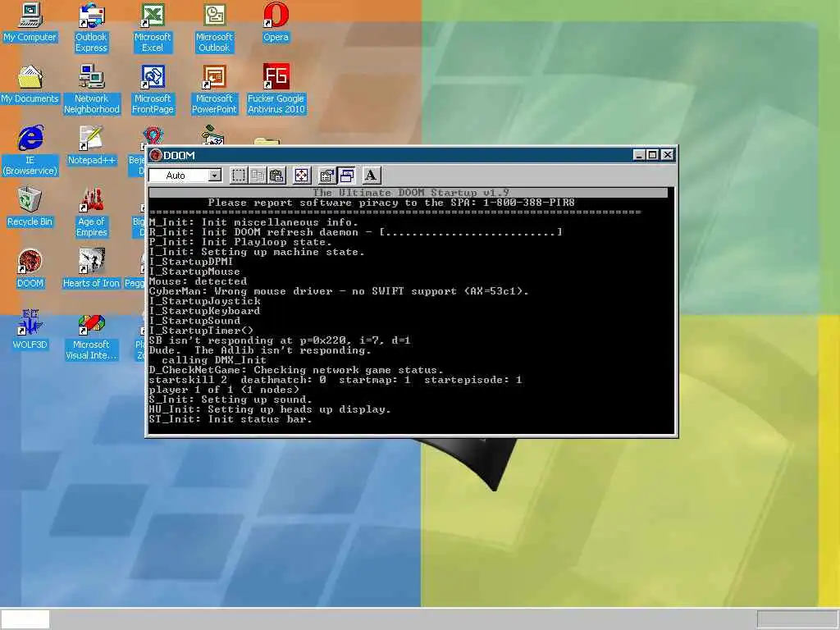
Task: Select the Microsoft Excel desktop icon
Action: 153,28
